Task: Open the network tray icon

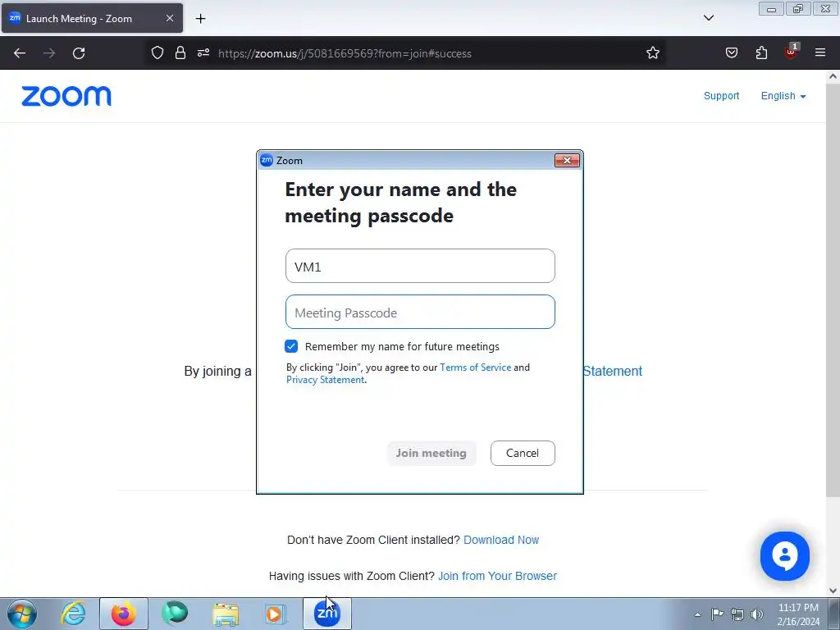Action: point(737,614)
